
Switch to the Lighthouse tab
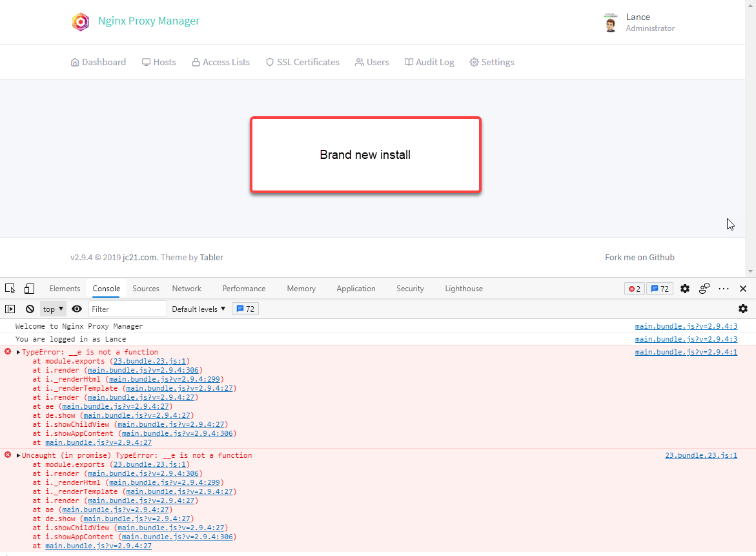click(464, 289)
